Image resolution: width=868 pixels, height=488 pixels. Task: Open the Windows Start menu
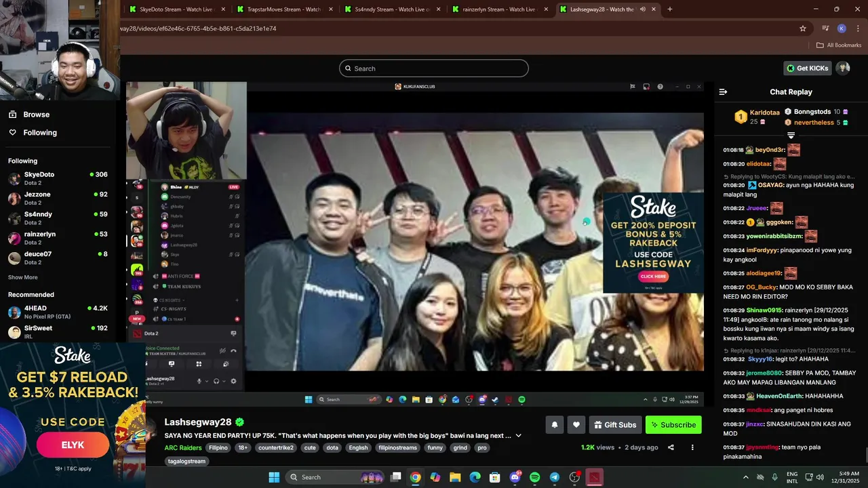click(x=274, y=477)
